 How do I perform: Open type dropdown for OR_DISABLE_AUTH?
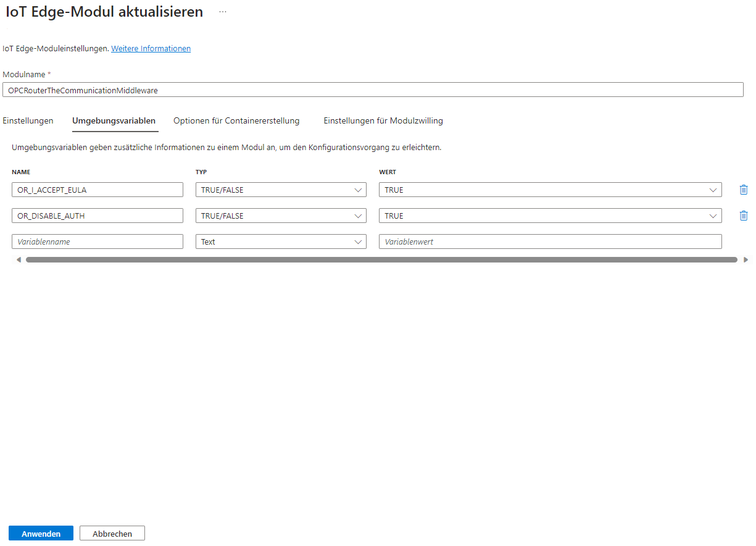tap(281, 216)
